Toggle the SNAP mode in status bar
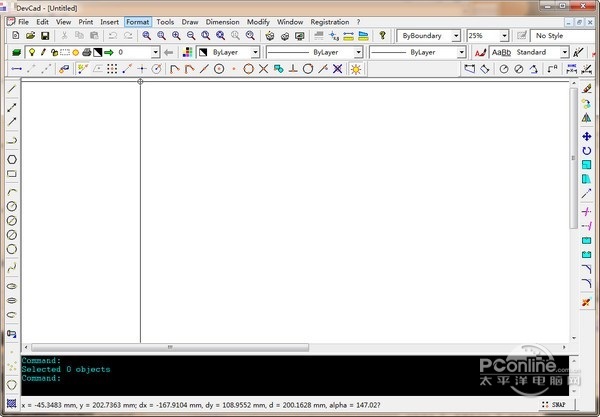The height and width of the screenshot is (417, 600). click(x=559, y=405)
